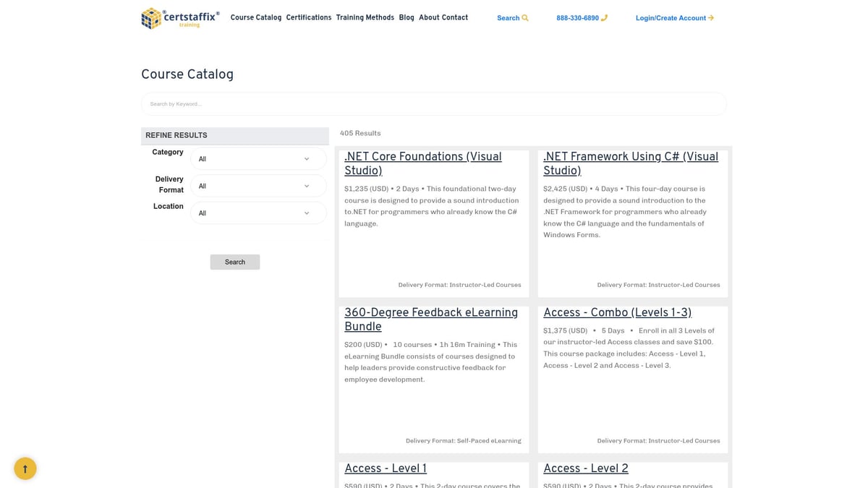
Task: Open 360-Degree Feedback eLearning Bundle
Action: click(430, 320)
